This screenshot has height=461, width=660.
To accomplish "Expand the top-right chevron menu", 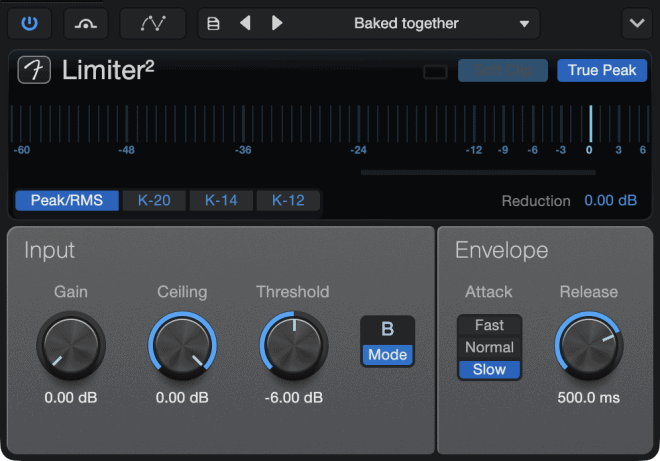I will pos(635,23).
